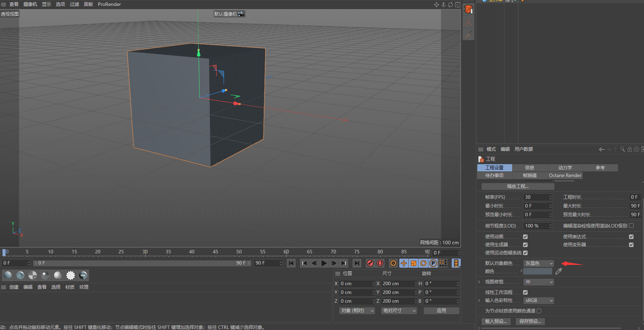644x330 pixels.
Task: Open the 默认对象颜色 灰蓝色 dropdown
Action: [x=539, y=263]
